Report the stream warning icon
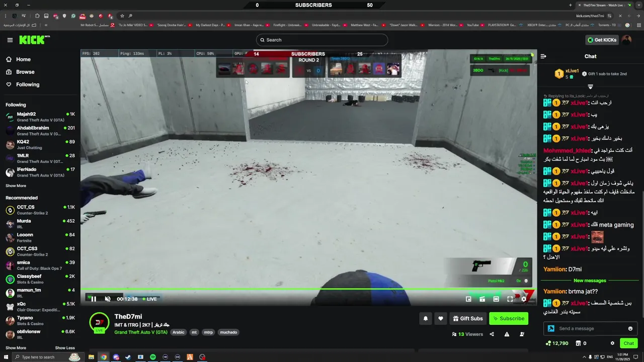This screenshot has height=362, width=644. click(507, 334)
